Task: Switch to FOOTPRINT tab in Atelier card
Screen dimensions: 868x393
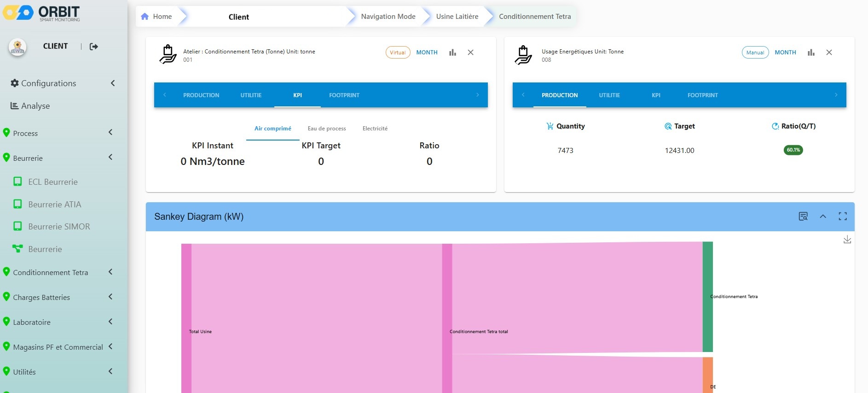Action: (344, 95)
